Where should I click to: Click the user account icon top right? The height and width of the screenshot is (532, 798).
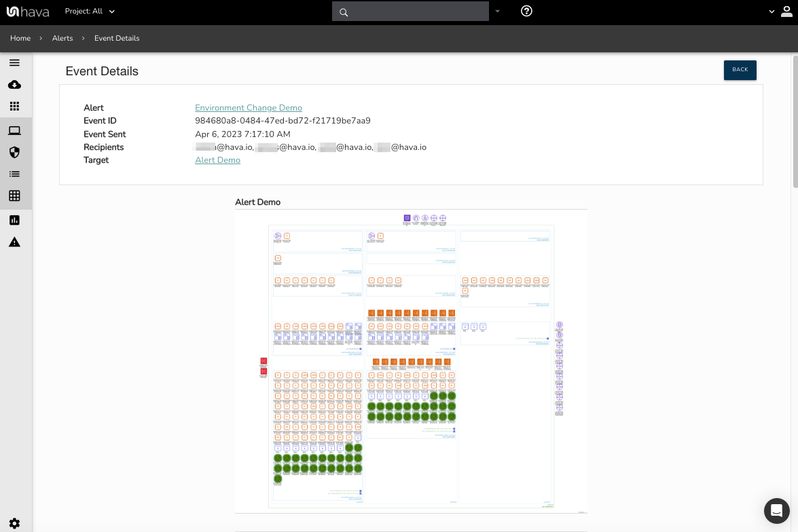(786, 11)
